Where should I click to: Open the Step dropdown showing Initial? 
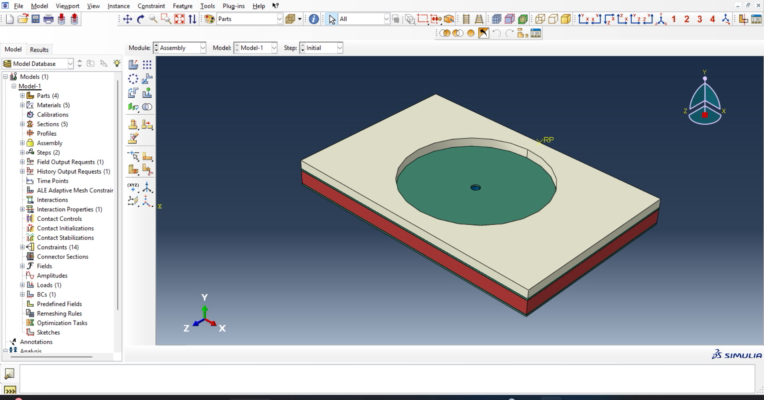click(x=321, y=48)
